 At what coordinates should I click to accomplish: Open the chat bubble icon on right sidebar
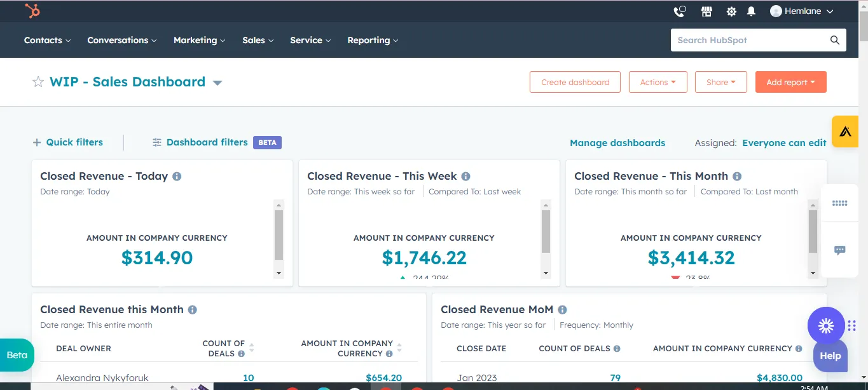[839, 250]
